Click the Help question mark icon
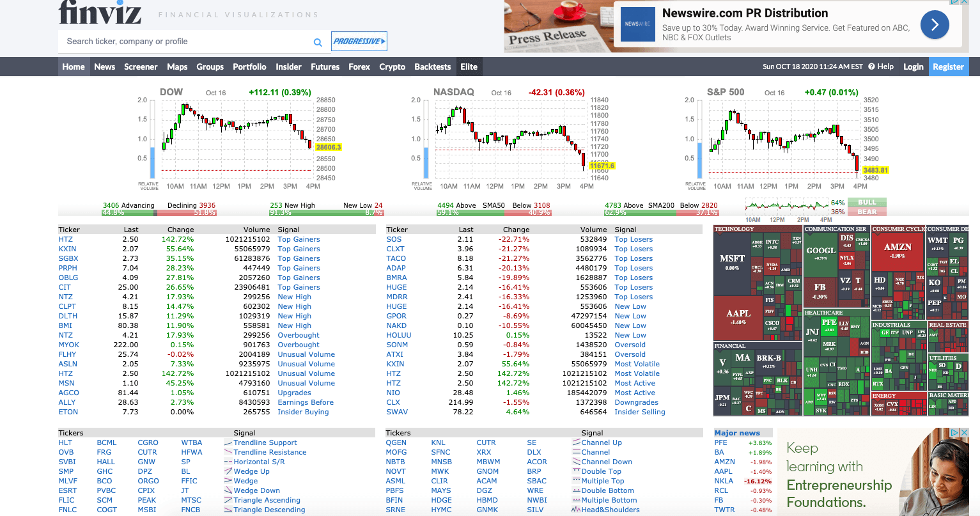 coord(871,66)
